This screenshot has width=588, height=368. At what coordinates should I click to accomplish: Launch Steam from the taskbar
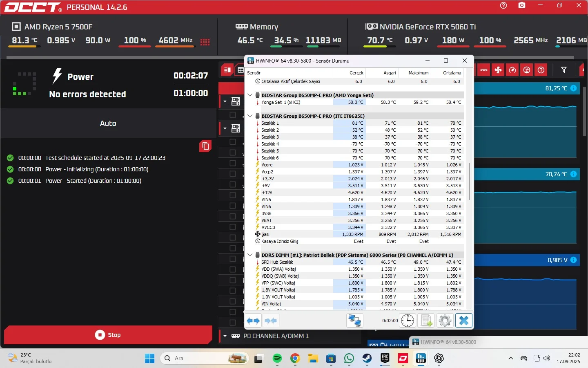click(367, 359)
